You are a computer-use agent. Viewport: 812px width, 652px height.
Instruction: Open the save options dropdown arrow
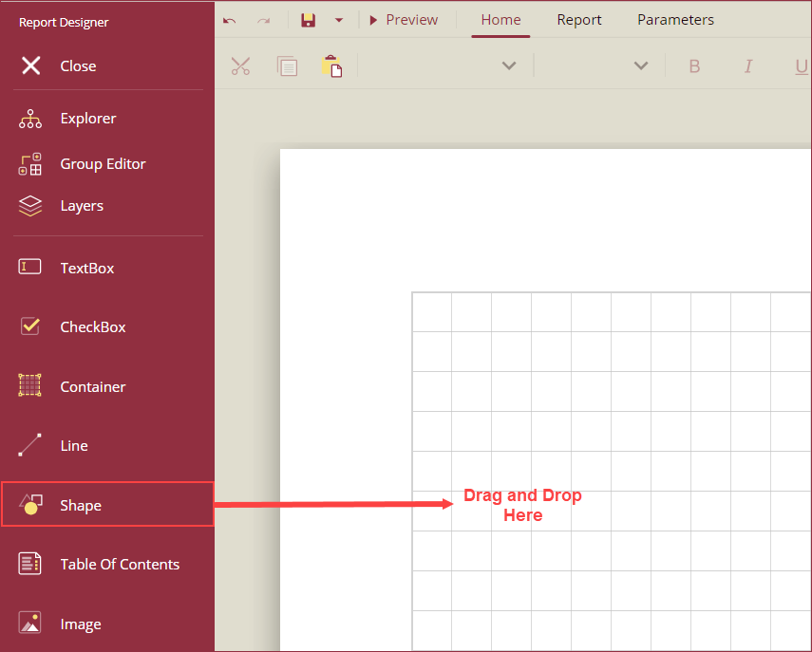[x=339, y=20]
